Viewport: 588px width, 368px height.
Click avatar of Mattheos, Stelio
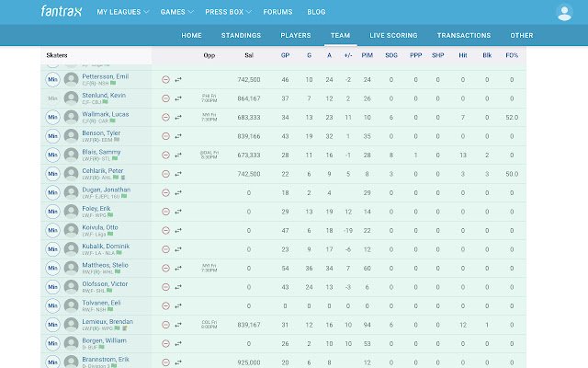tap(71, 268)
